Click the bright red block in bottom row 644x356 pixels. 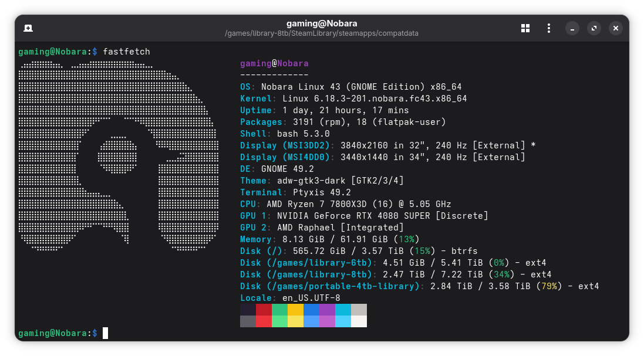pos(264,321)
